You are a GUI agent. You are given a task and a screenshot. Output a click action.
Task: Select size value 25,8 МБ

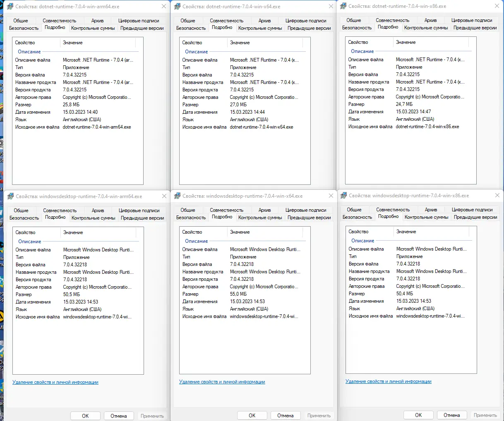71,105
